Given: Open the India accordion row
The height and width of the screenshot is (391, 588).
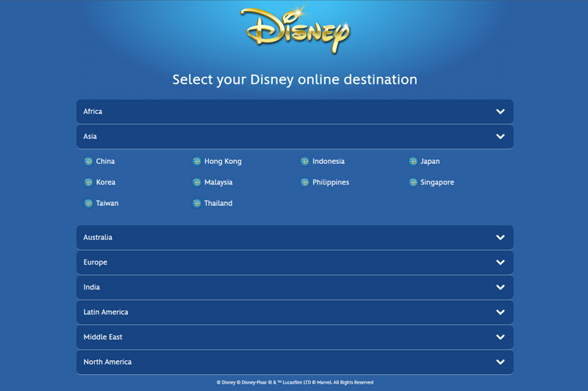Looking at the screenshot, I should [x=294, y=287].
